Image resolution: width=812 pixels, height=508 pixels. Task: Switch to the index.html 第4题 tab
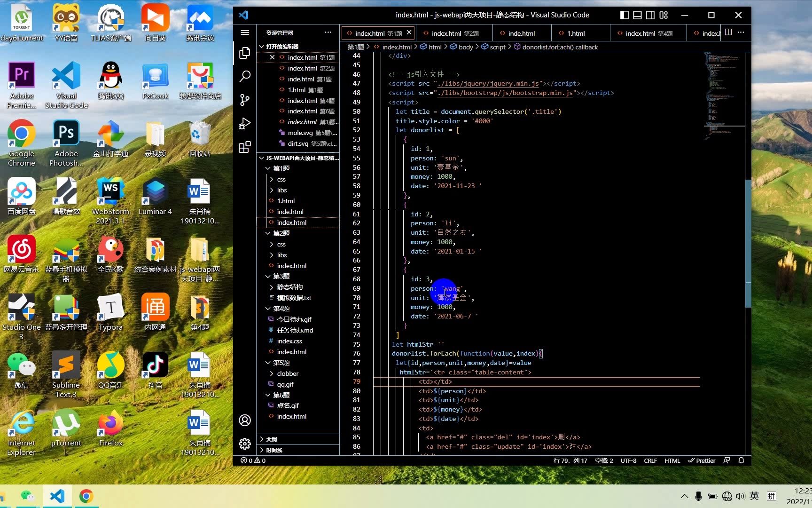(648, 33)
